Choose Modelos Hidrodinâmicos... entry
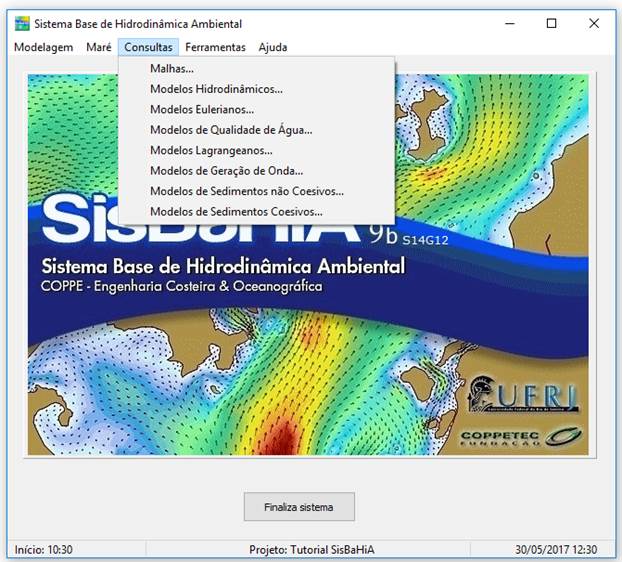The width and height of the screenshot is (622, 562). [x=256, y=89]
